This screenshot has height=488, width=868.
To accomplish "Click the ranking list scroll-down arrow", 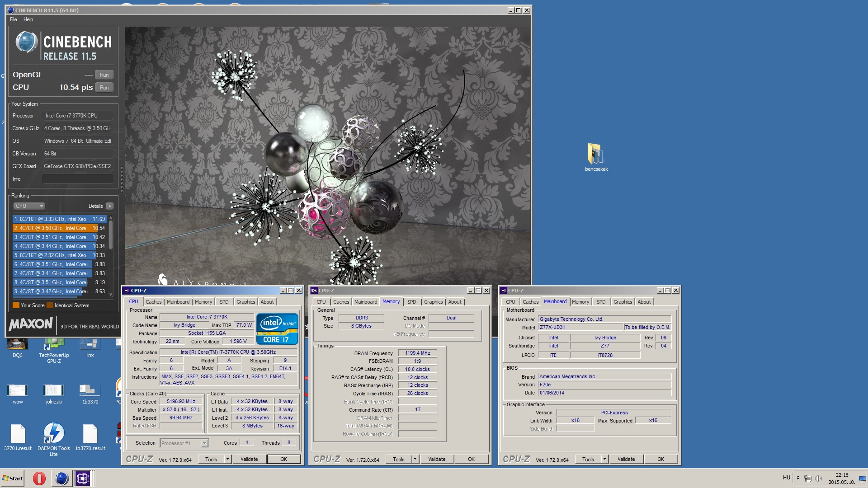I will click(x=111, y=294).
